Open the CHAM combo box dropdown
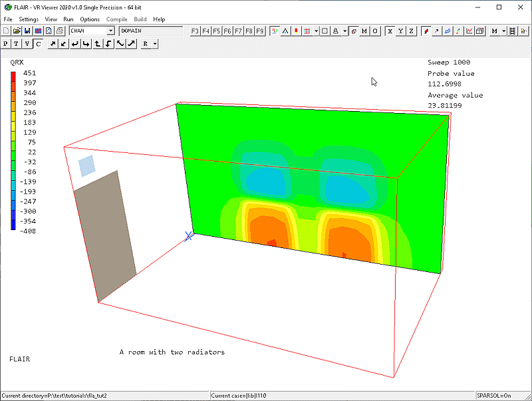 click(x=110, y=31)
